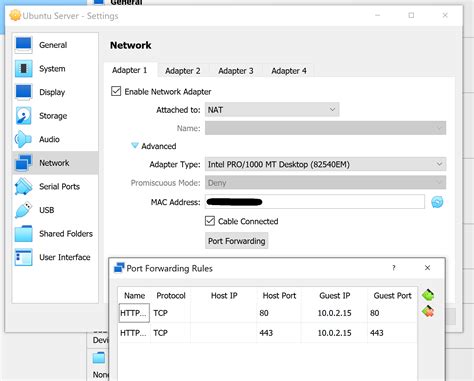Viewport: 474px width, 381px height.
Task: Open the Display settings category
Action: coord(55,92)
